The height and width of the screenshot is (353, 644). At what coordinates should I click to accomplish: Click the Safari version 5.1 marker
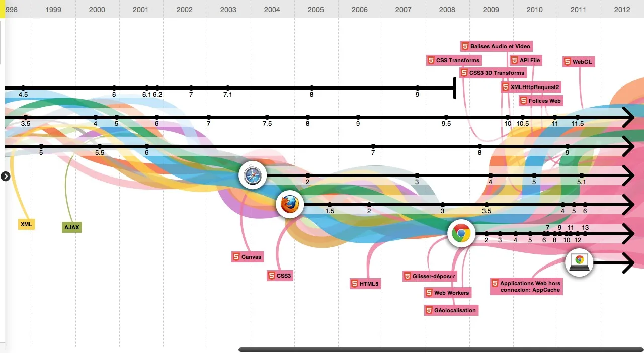coord(582,175)
